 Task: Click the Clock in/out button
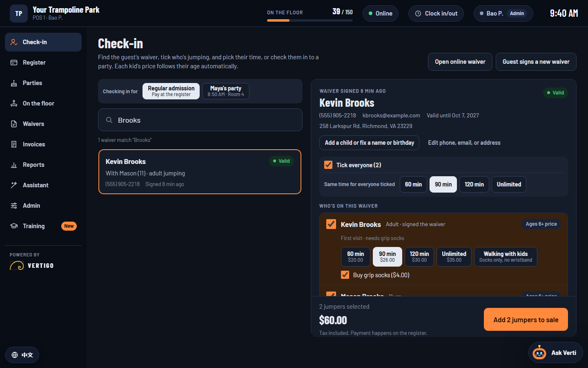(436, 13)
